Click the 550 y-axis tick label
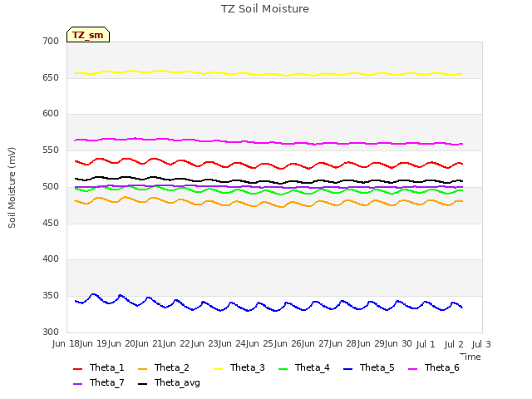This screenshot has height=399, width=532. click(51, 150)
